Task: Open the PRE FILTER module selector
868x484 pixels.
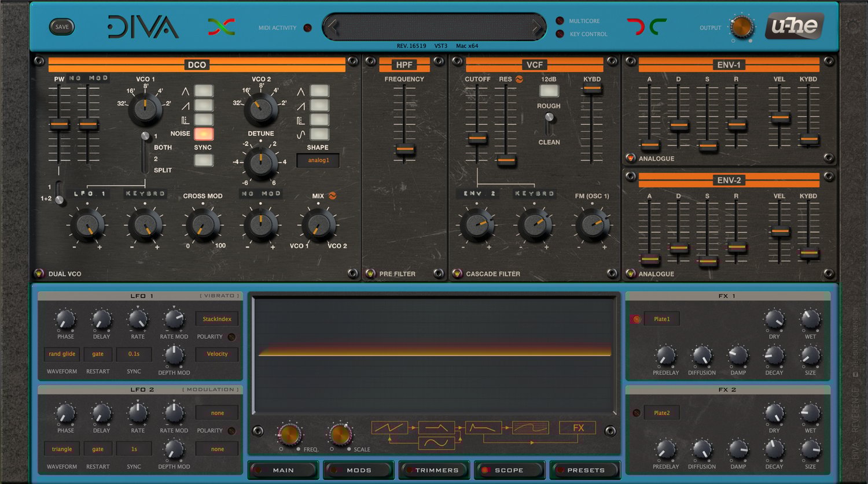Action: pos(370,274)
